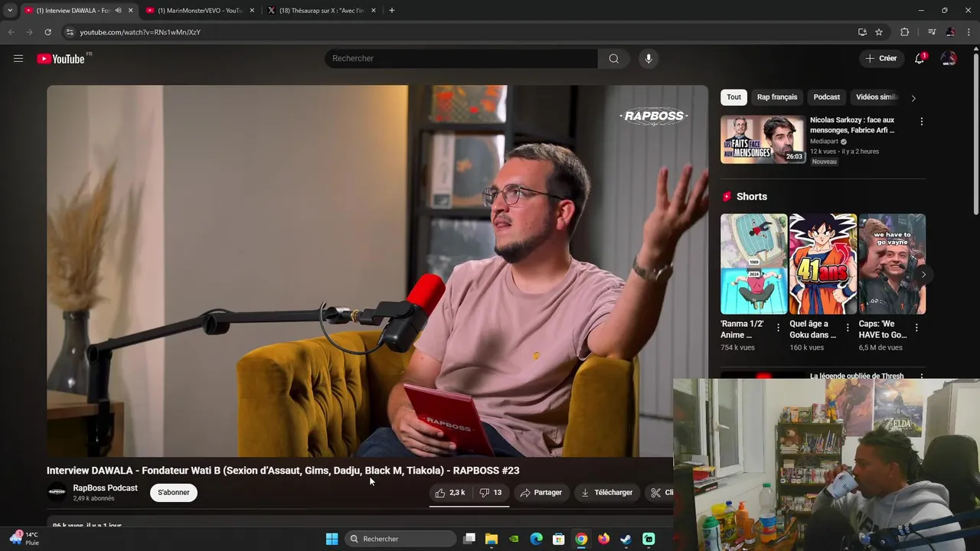This screenshot has width=980, height=551.
Task: Select the Podcast filter chip
Action: click(826, 97)
